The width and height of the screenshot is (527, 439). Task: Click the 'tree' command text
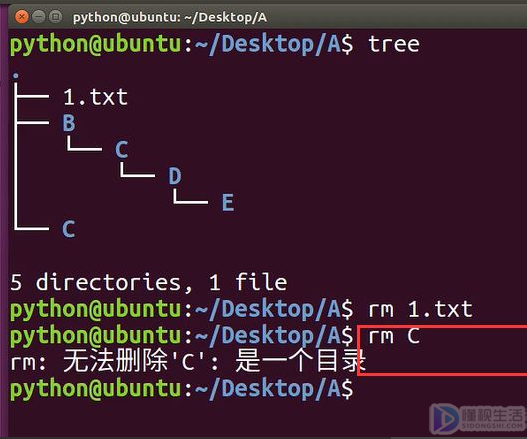(x=394, y=44)
